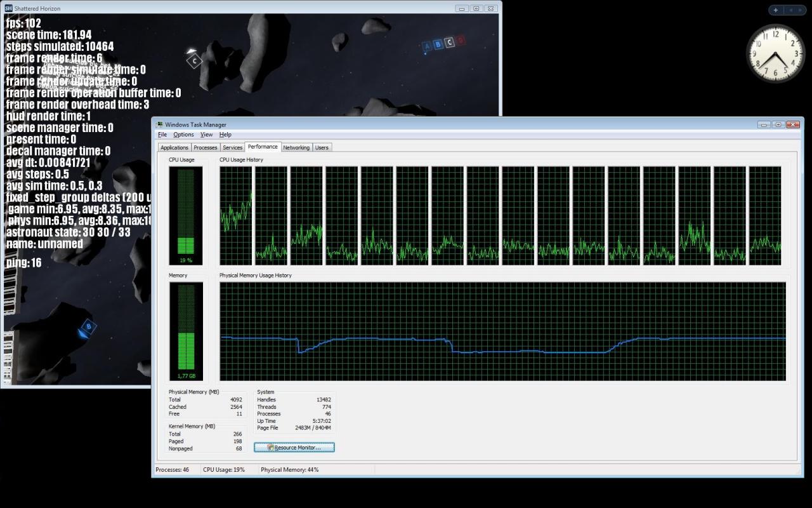Click the Nonpaged kernel memory value 68
The image size is (812, 508).
click(x=239, y=448)
